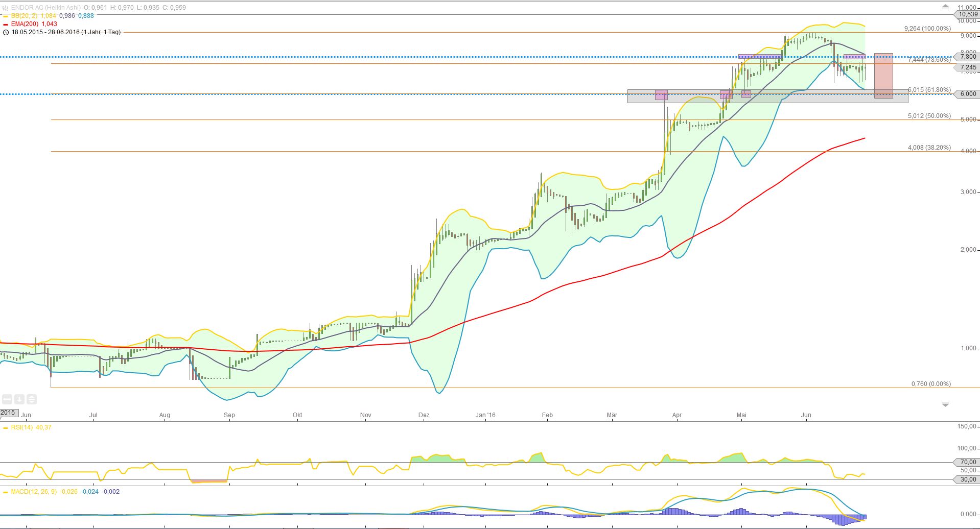
Task: Click the MACD value -0,026
Action: click(68, 492)
